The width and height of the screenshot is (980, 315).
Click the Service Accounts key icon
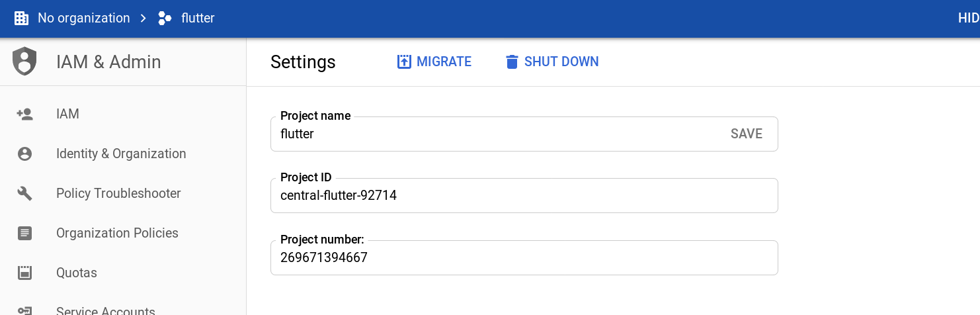(24, 311)
